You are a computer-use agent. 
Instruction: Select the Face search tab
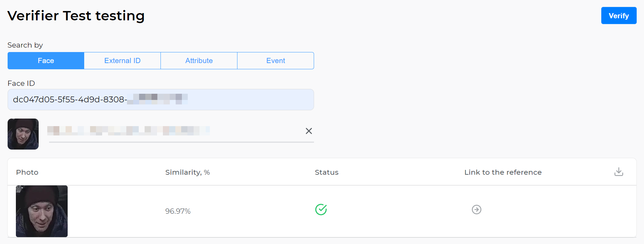coord(46,60)
